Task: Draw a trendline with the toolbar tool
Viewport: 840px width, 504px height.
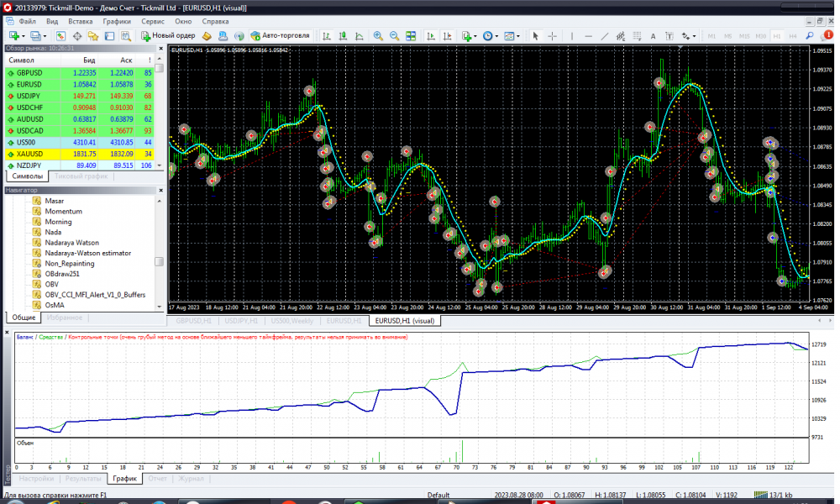Action: click(x=605, y=36)
